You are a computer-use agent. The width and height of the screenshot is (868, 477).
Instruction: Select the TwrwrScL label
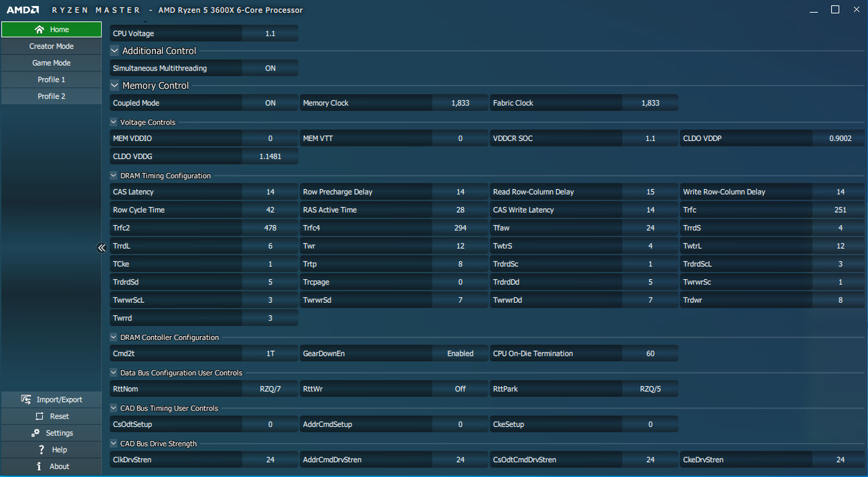[128, 299]
